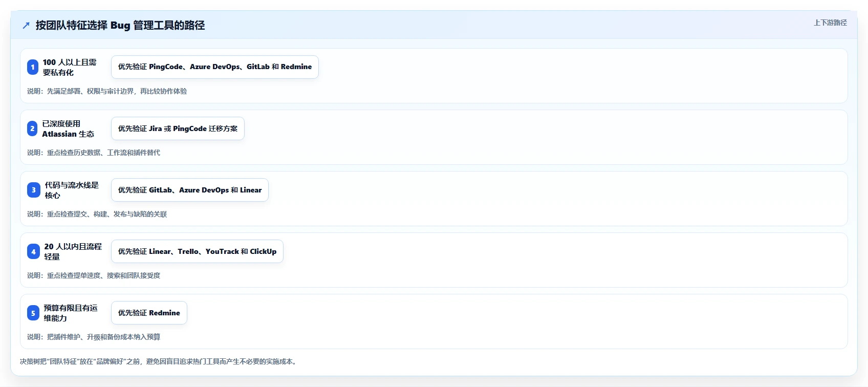Click the title 按团队特征选择 Bug 管理工具的路径
868x387 pixels.
[120, 25]
